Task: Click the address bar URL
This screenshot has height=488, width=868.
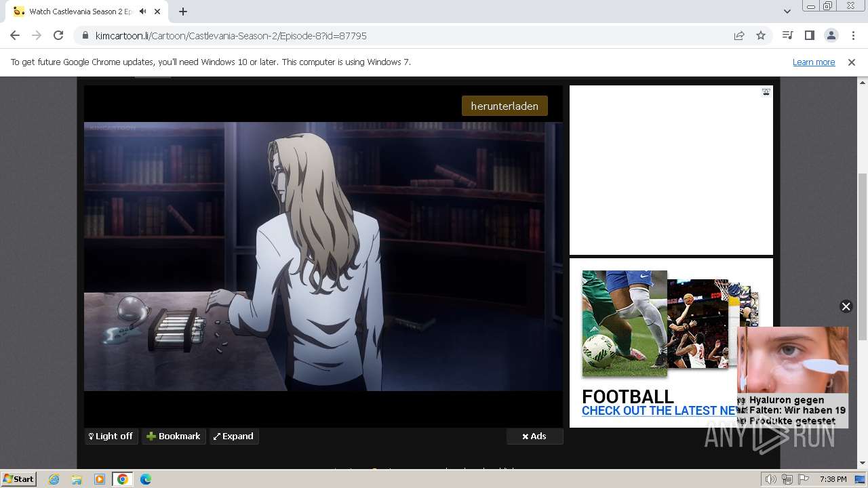Action: click(x=231, y=35)
